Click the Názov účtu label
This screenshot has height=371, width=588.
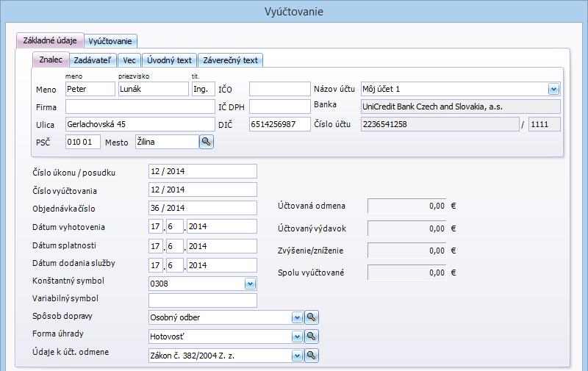tap(334, 89)
